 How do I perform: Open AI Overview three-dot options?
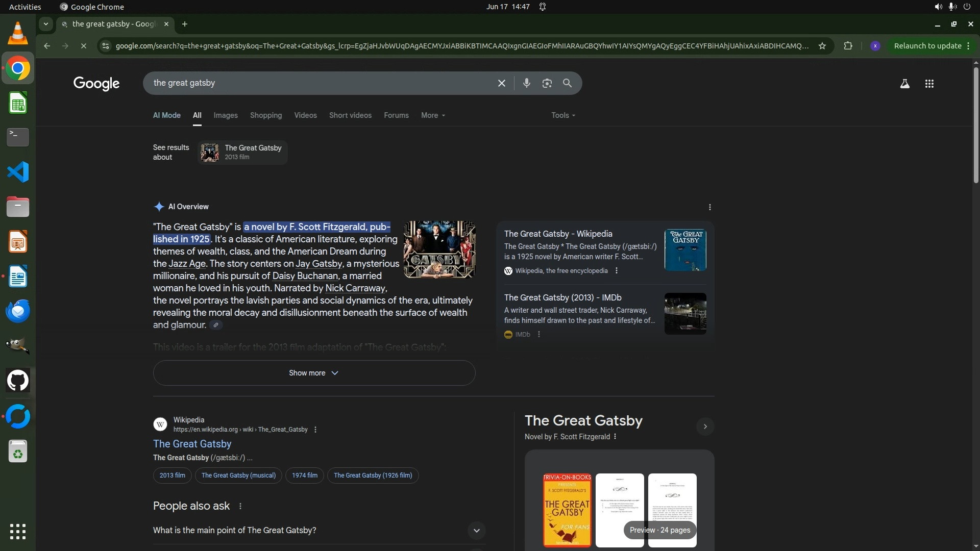(x=709, y=207)
